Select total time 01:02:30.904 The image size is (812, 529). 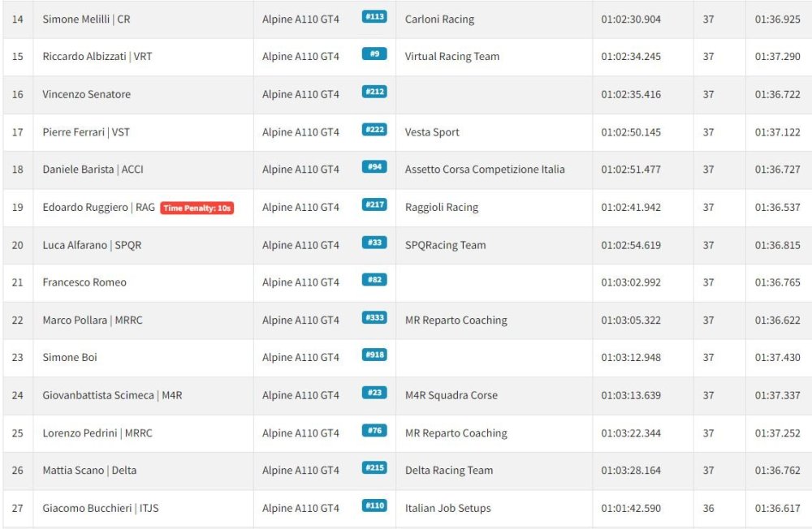tap(631, 19)
